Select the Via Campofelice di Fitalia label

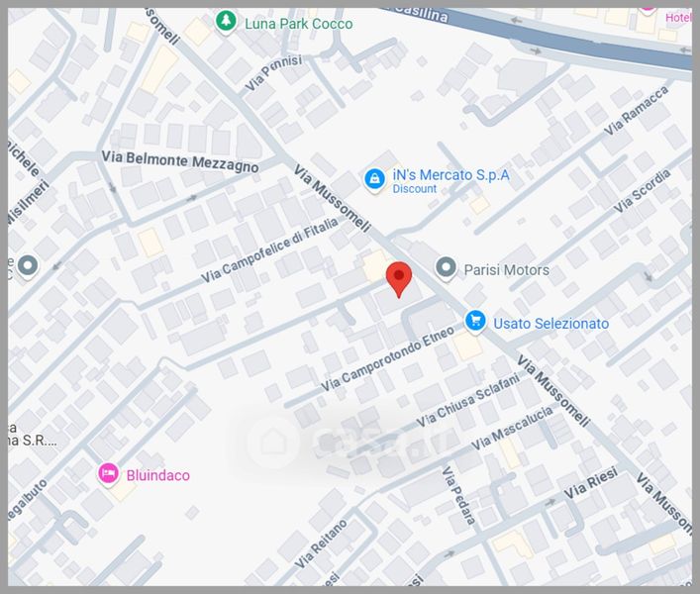click(269, 250)
